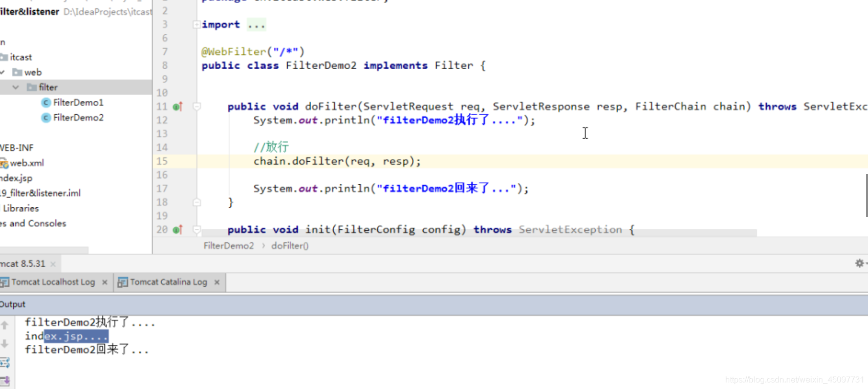Collapse doFilter method with fold marker on line 11
The width and height of the screenshot is (868, 389).
pos(197,106)
